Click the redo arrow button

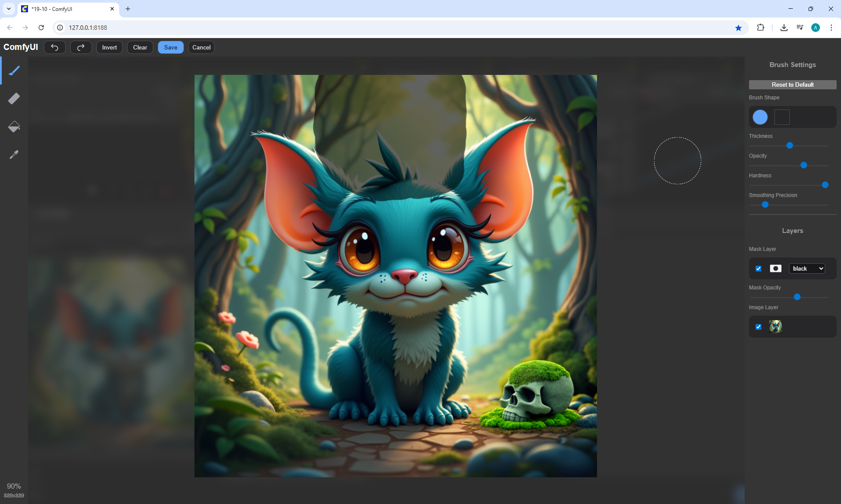point(81,47)
